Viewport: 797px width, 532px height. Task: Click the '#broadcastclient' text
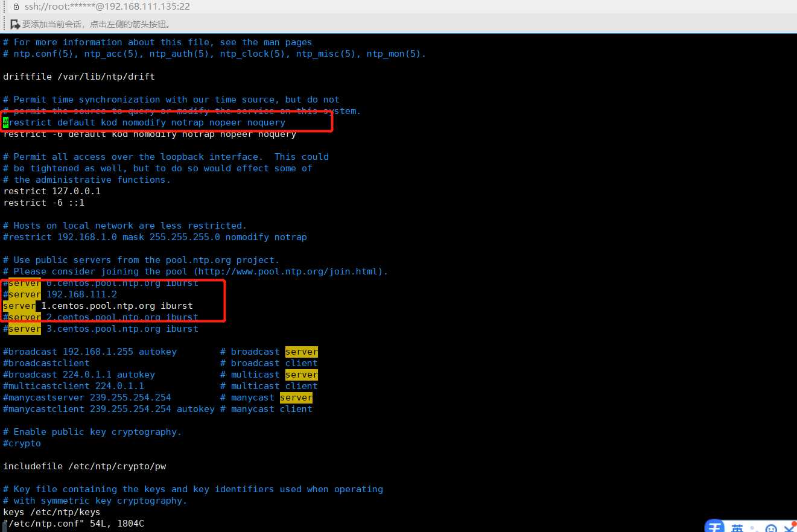point(46,363)
